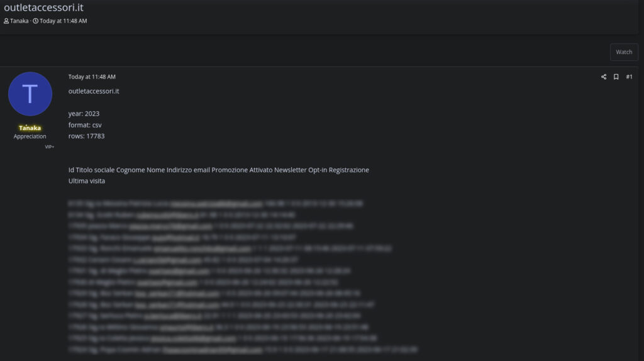
Task: Click the 'rows: 17783' line
Action: 86,136
